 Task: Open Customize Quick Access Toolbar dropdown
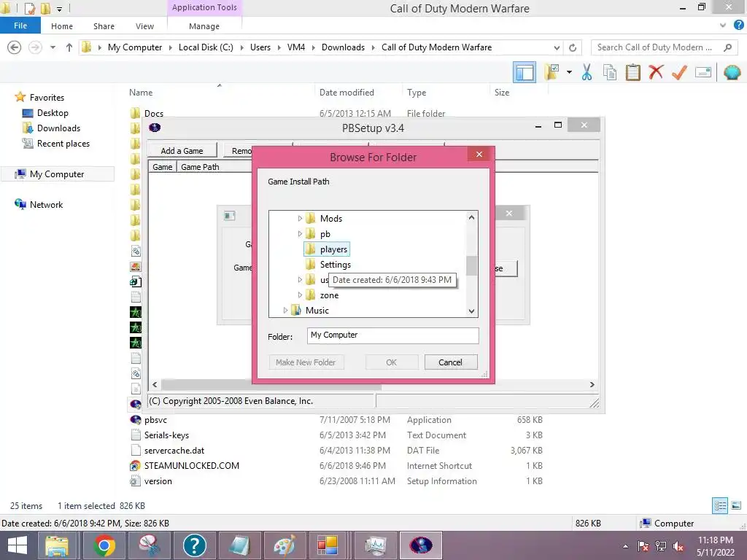pos(59,9)
